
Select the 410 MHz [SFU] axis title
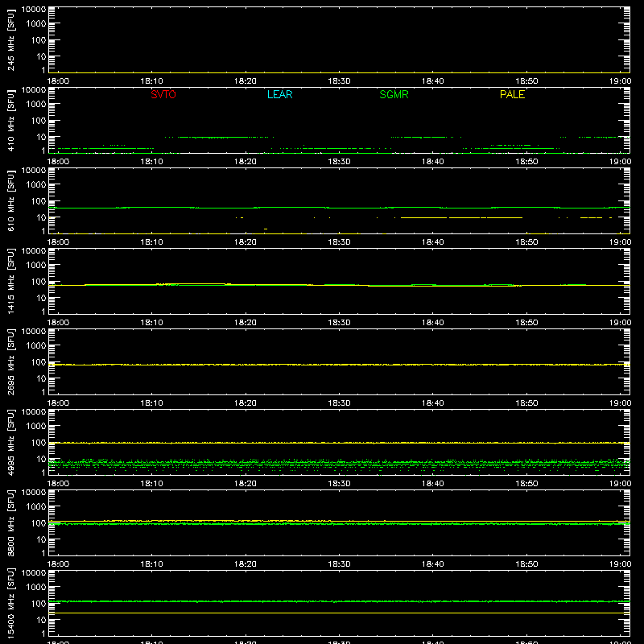click(10, 121)
